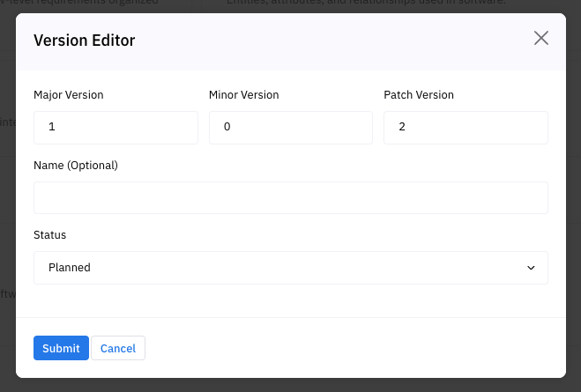Viewport: 581px width, 392px height.
Task: Focus the Minor Version input field
Action: tap(291, 127)
